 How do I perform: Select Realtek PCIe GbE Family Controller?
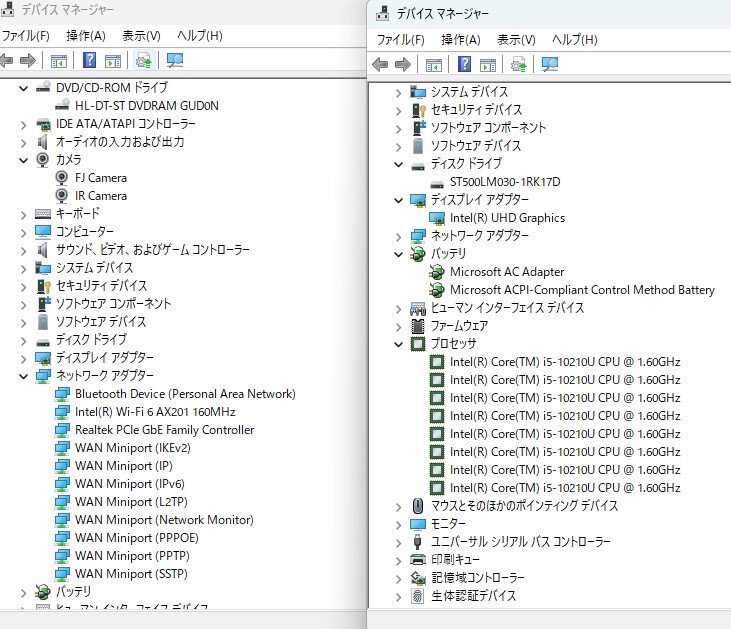165,430
